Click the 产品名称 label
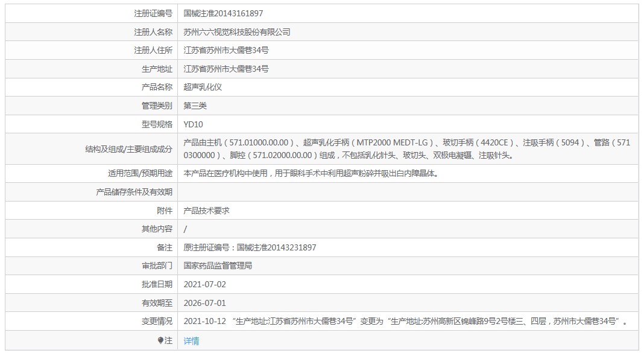The image size is (644, 353). coord(157,87)
